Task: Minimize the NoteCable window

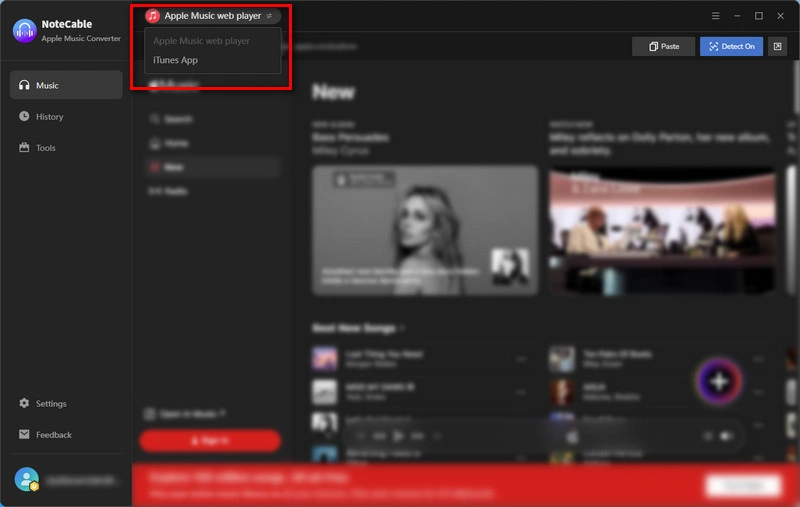Action: click(x=737, y=16)
